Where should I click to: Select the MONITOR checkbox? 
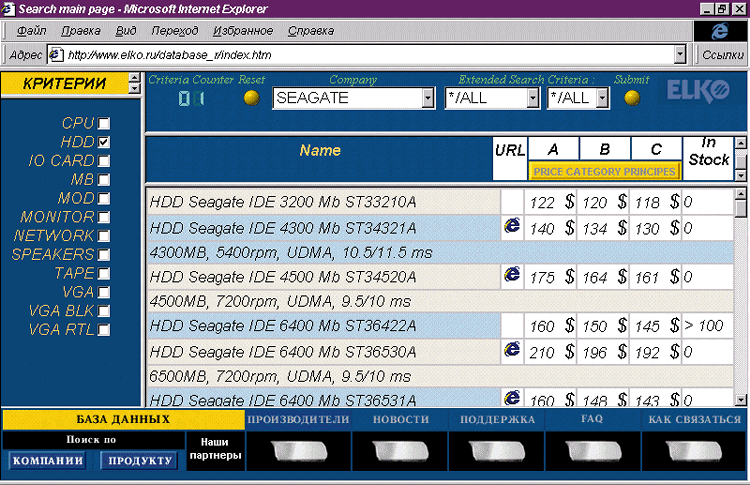pyautogui.click(x=104, y=217)
